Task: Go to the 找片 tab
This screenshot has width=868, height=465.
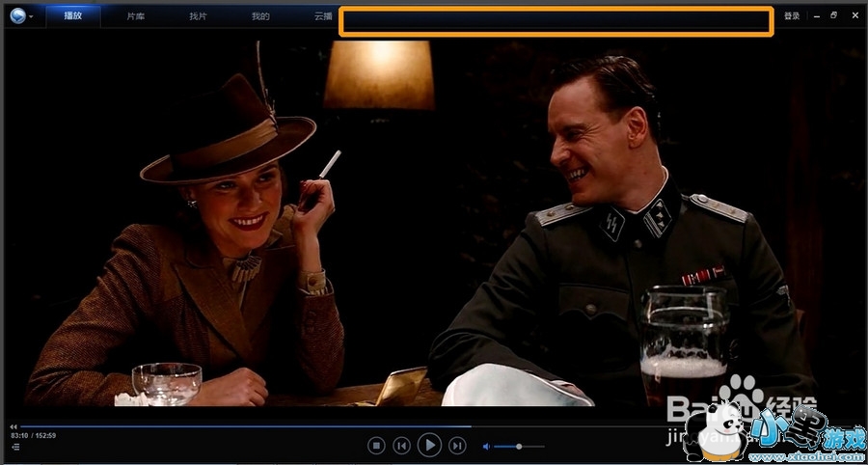Action: click(x=198, y=16)
